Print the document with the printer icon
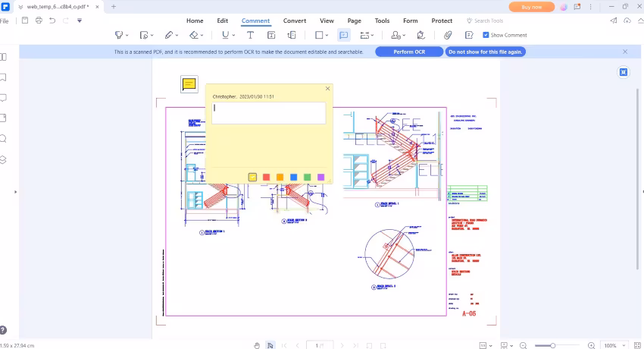Viewport: 644px width, 349px height. tap(39, 20)
